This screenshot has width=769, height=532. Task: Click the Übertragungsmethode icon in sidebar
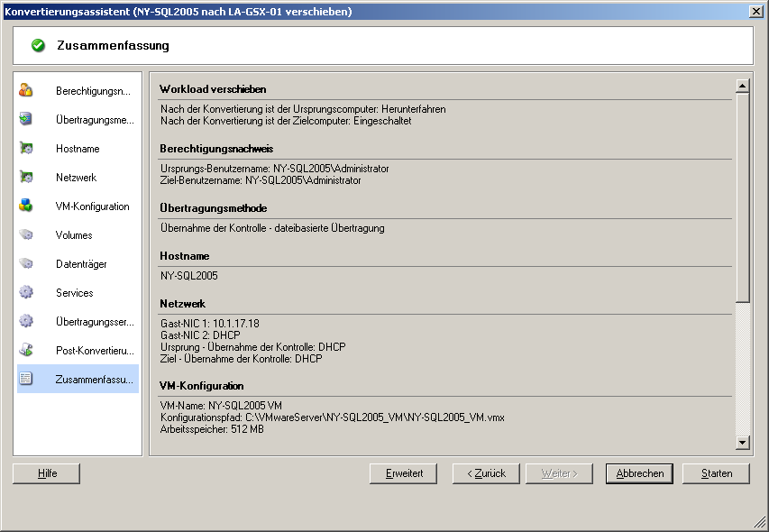point(26,119)
